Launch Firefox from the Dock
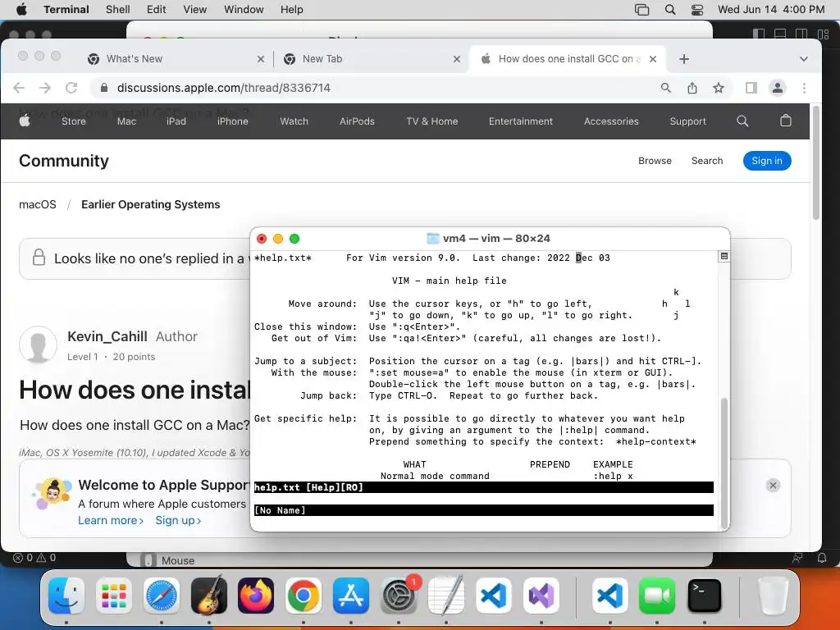The width and height of the screenshot is (840, 630). (256, 596)
